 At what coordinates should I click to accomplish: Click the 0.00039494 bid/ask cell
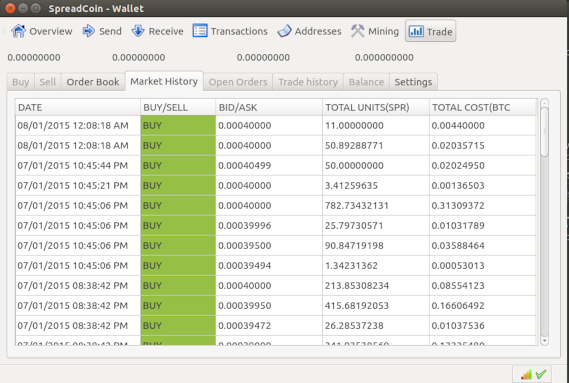[269, 265]
